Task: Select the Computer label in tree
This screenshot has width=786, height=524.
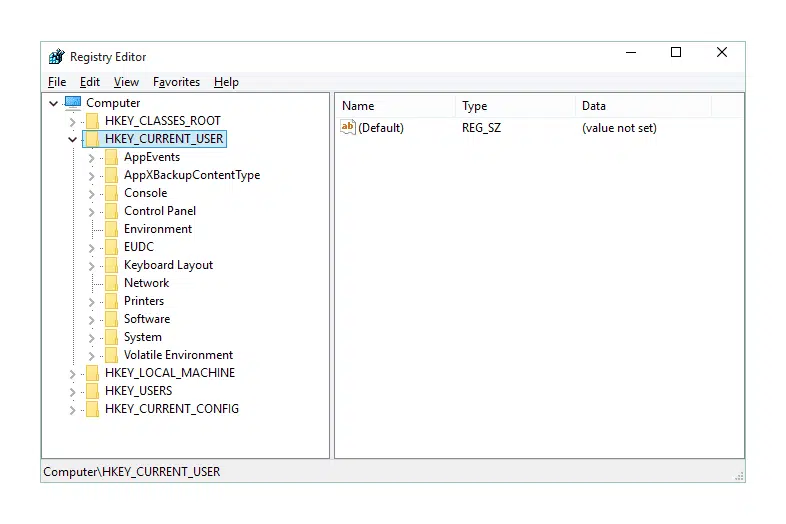Action: click(x=113, y=103)
